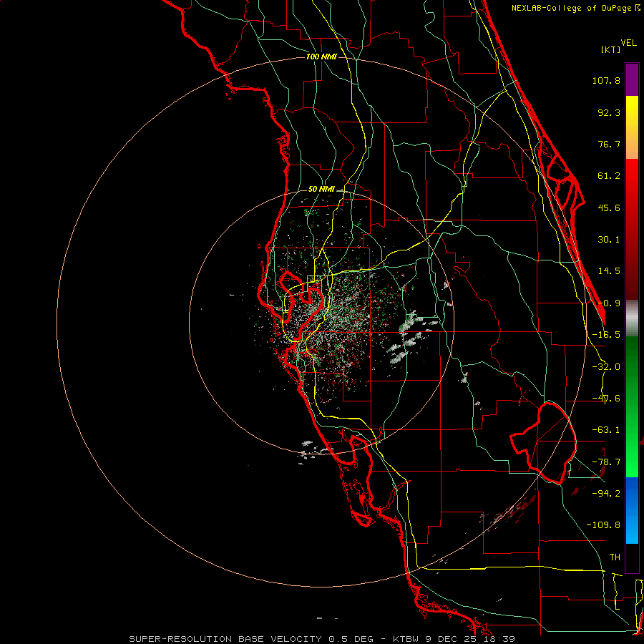Click the VEL legend title
Screen dimensions: 644x644
[629, 43]
